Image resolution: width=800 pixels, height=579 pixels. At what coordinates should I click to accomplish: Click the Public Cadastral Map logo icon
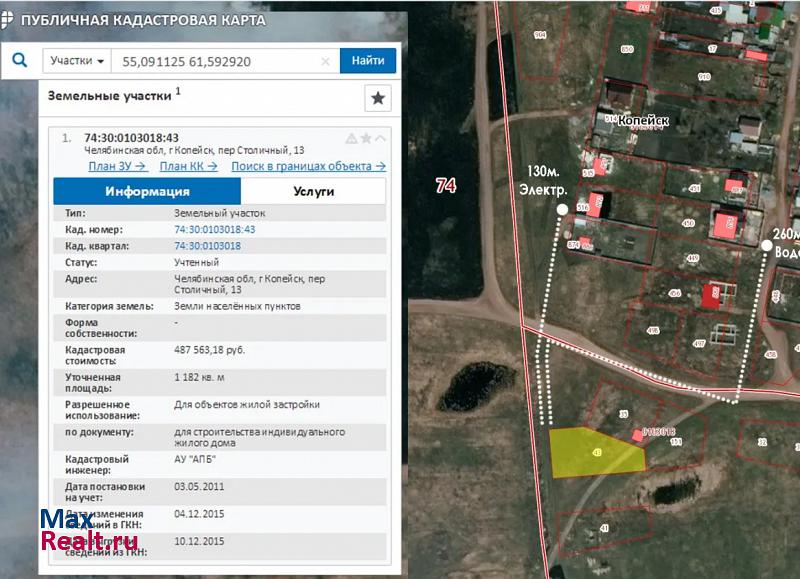click(9, 20)
